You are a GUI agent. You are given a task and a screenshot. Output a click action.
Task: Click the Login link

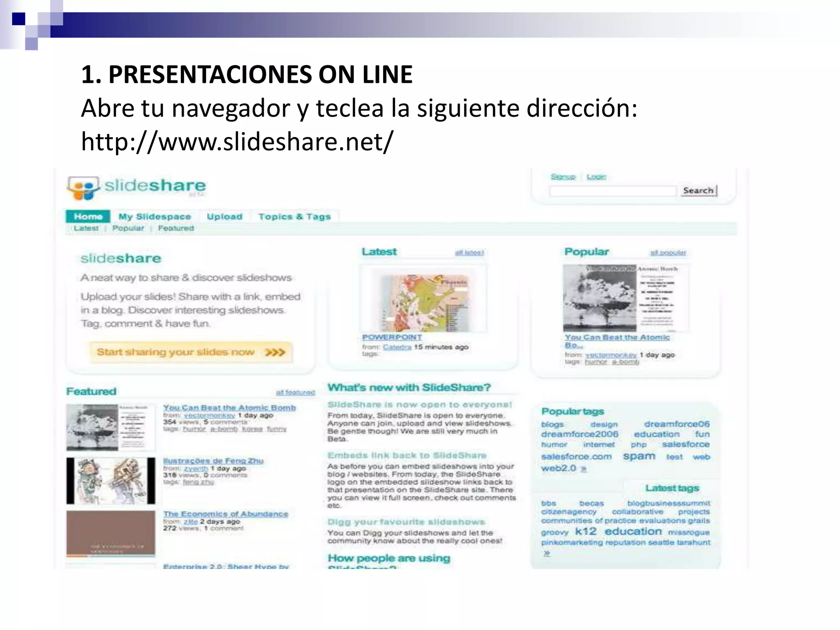pyautogui.click(x=596, y=177)
